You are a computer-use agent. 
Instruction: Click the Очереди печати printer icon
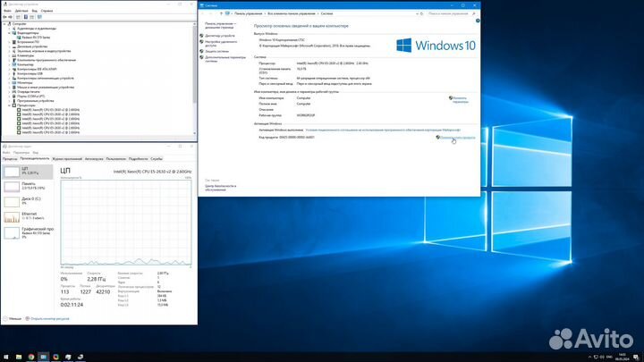14,91
